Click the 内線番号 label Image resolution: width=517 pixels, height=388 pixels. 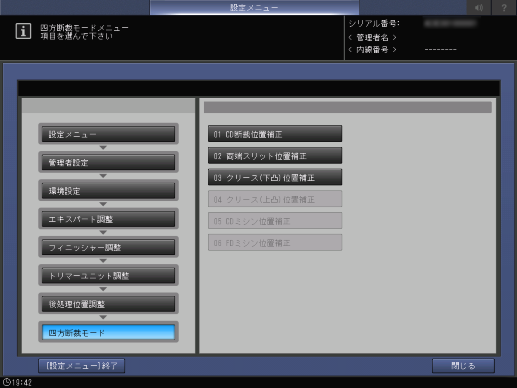(372, 50)
